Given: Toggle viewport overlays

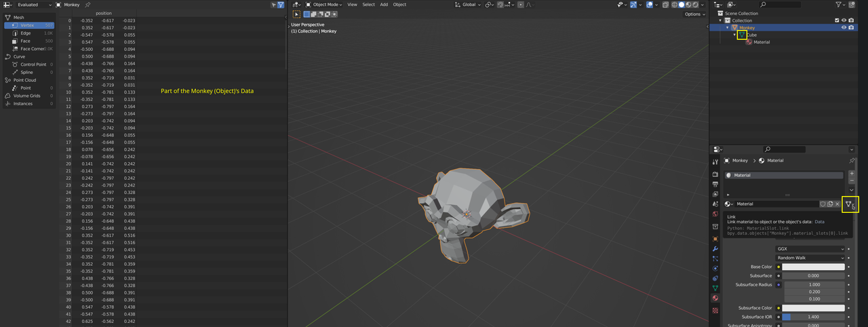Looking at the screenshot, I should coord(650,4).
